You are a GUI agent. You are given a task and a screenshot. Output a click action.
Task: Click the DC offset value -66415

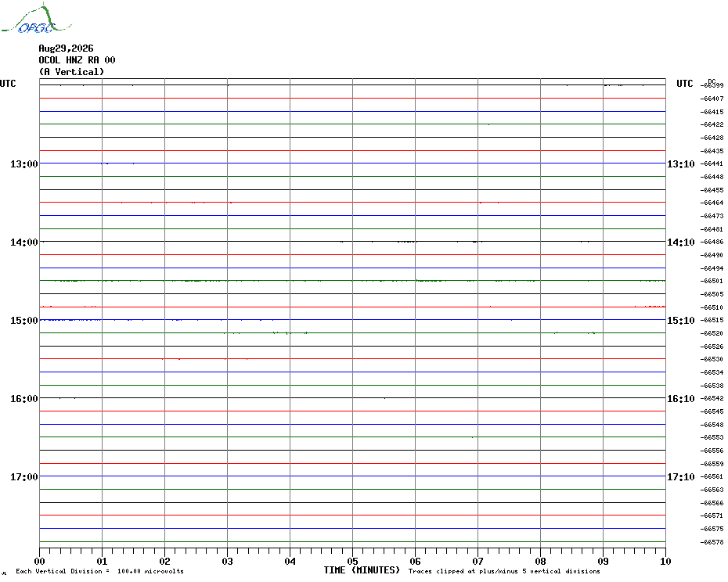click(x=712, y=112)
